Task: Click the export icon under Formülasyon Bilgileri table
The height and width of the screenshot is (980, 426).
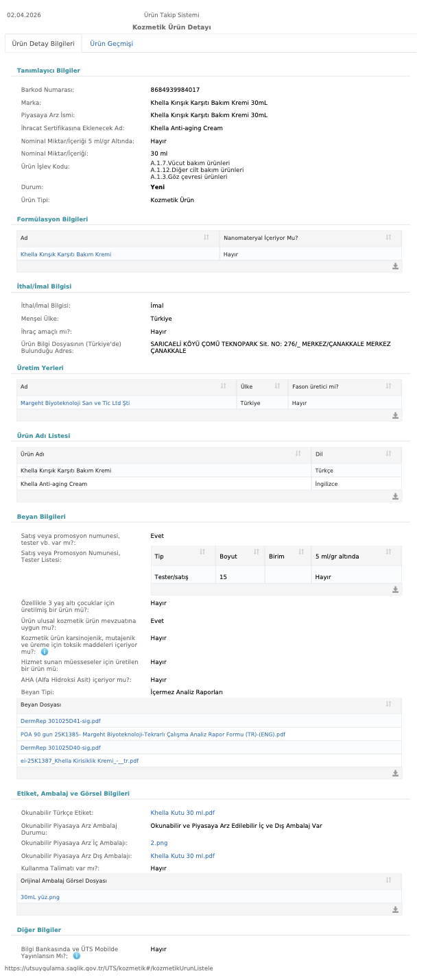Action: tap(395, 266)
